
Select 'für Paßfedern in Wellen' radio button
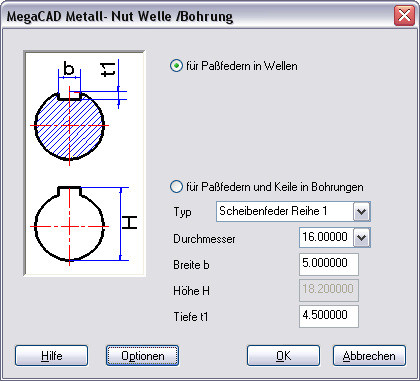[x=176, y=66]
